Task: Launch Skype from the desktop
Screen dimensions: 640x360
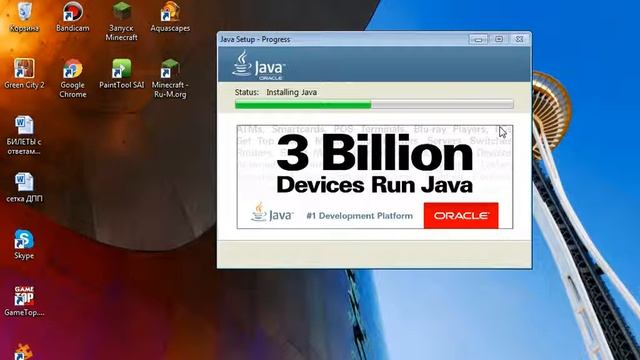Action: point(24,244)
